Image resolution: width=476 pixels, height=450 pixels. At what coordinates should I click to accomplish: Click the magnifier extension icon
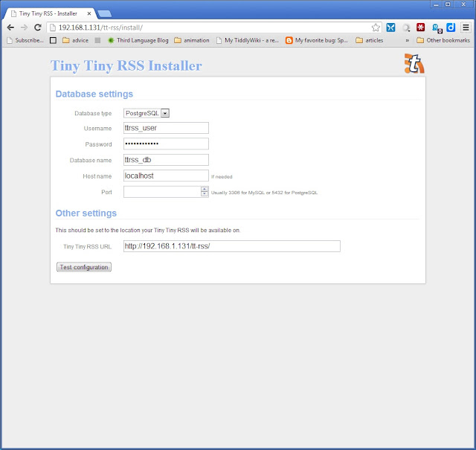pyautogui.click(x=406, y=28)
